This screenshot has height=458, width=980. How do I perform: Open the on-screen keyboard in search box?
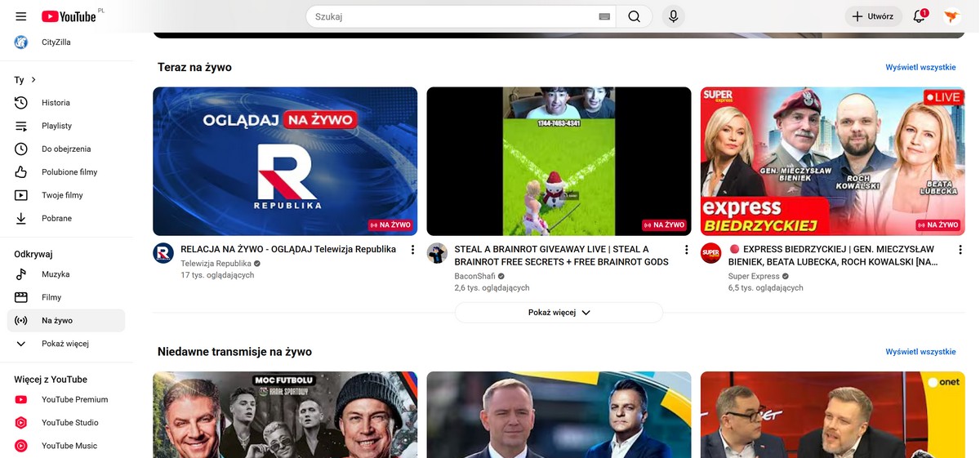pyautogui.click(x=604, y=16)
